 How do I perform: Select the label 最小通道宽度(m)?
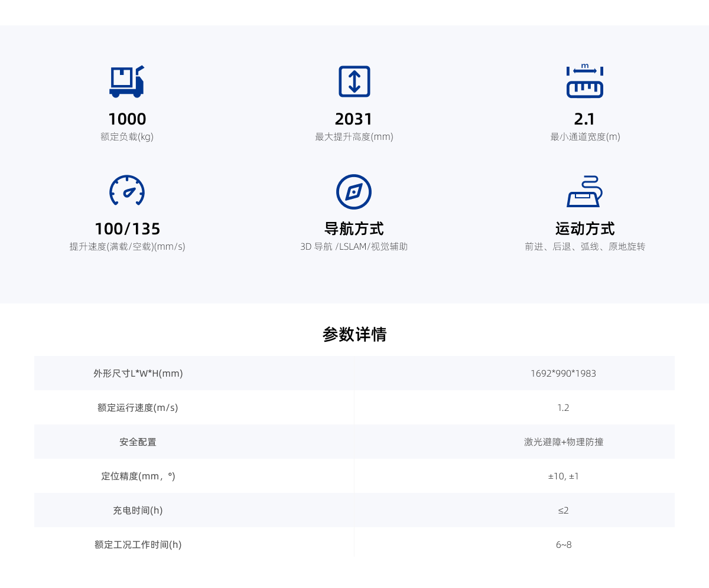pyautogui.click(x=585, y=137)
